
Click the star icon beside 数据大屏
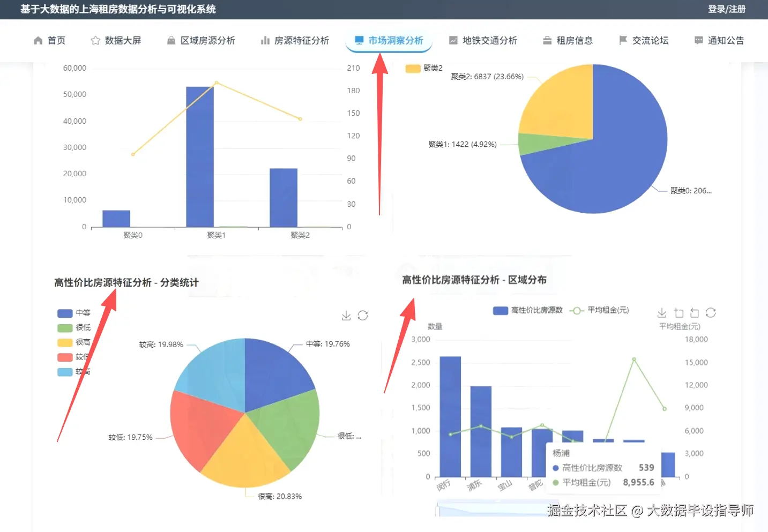coord(95,40)
